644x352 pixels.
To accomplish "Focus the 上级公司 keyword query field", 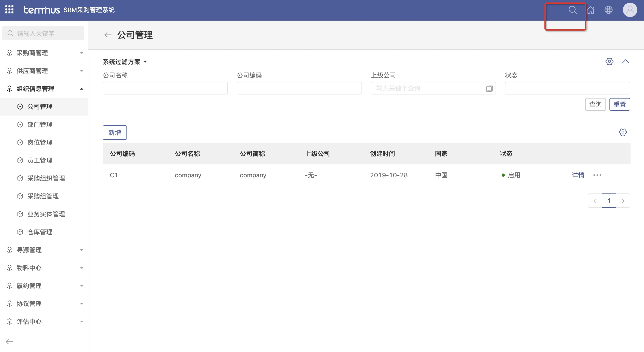I will pos(433,88).
